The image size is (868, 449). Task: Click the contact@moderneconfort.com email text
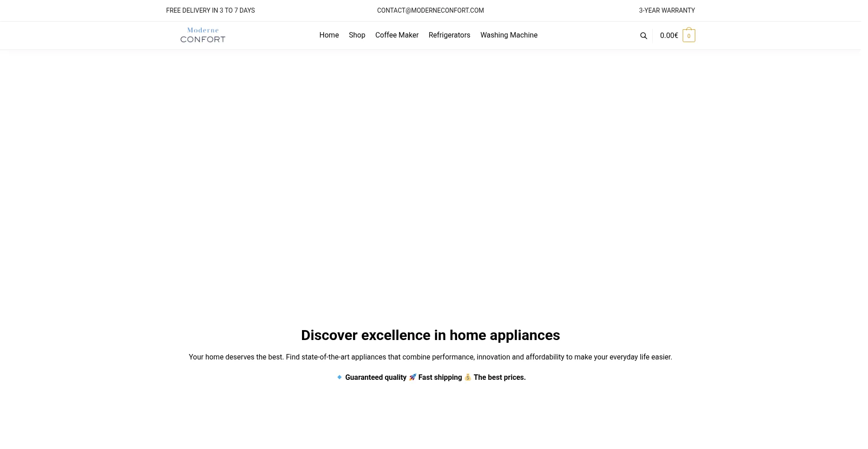tap(430, 10)
